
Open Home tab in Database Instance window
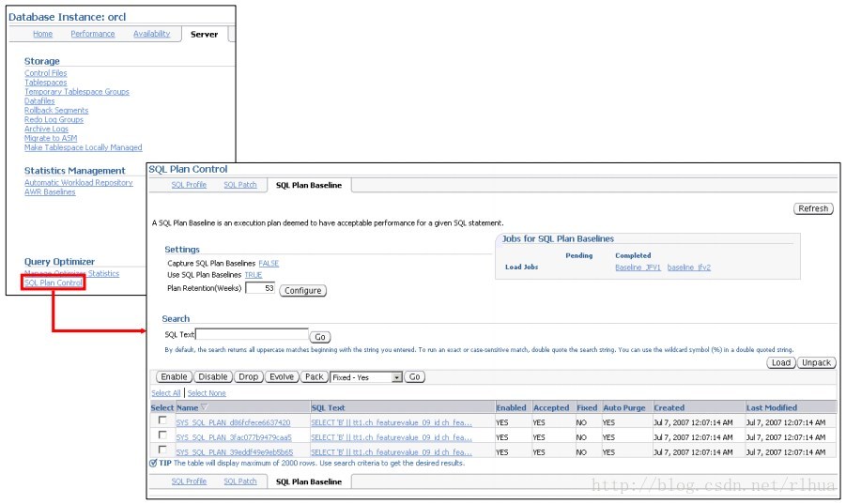point(42,34)
